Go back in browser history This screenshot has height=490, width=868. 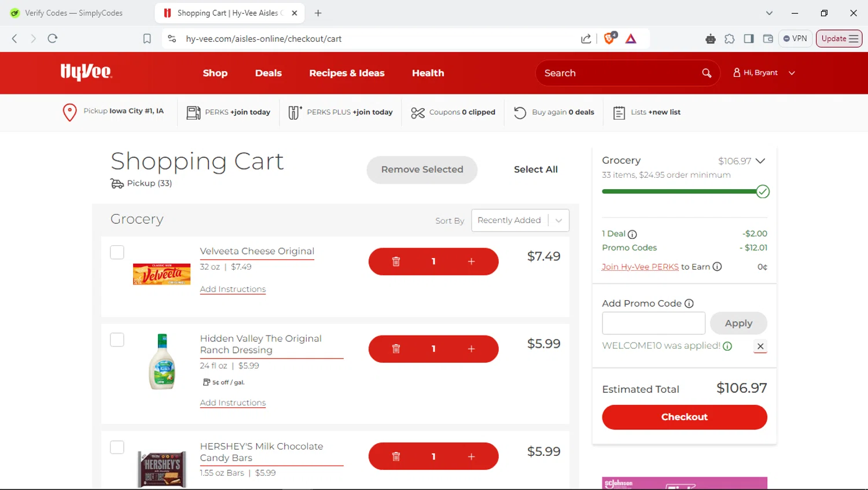coord(14,38)
